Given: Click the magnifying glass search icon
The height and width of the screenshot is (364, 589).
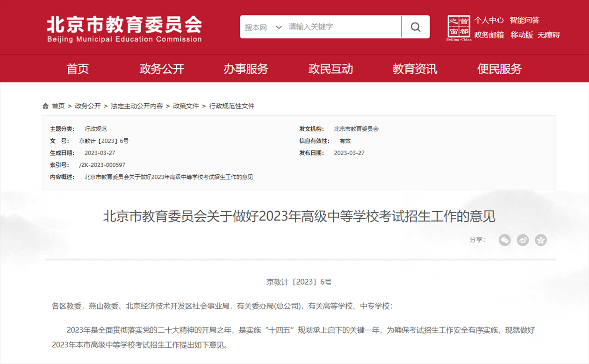Looking at the screenshot, I should click(x=415, y=27).
